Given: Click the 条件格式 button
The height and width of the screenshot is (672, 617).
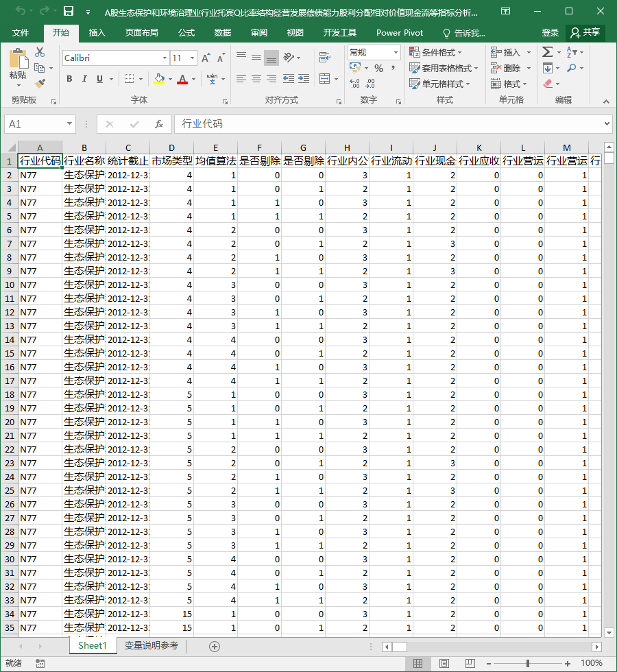Looking at the screenshot, I should click(x=436, y=52).
